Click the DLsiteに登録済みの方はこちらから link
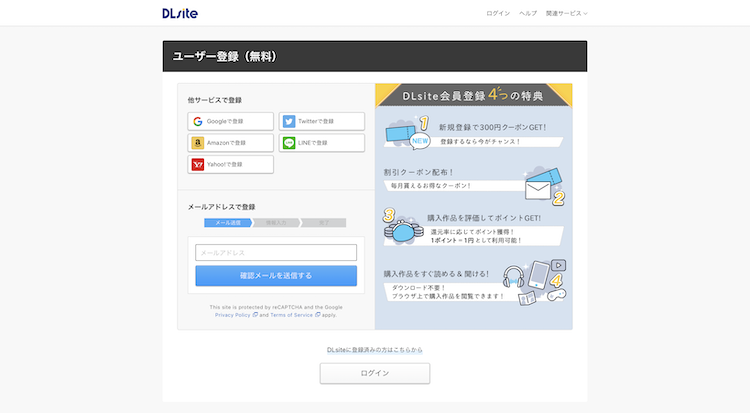This screenshot has height=413, width=750. click(375, 350)
